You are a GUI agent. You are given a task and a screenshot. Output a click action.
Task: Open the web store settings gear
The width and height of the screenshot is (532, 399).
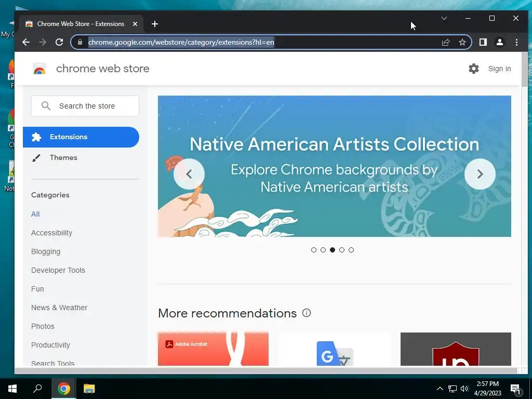[x=474, y=69]
